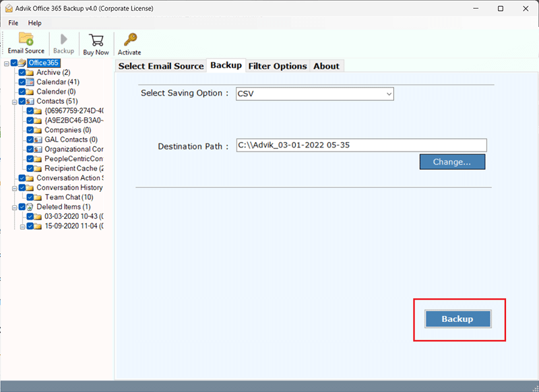The width and height of the screenshot is (539, 392).
Task: Click the 15-09-2020 11-04 folder icon
Action: pos(38,226)
